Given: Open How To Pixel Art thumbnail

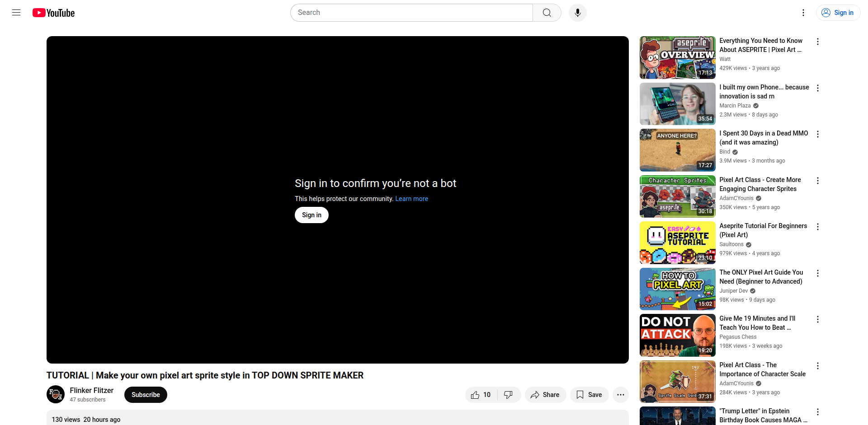Looking at the screenshot, I should point(677,289).
